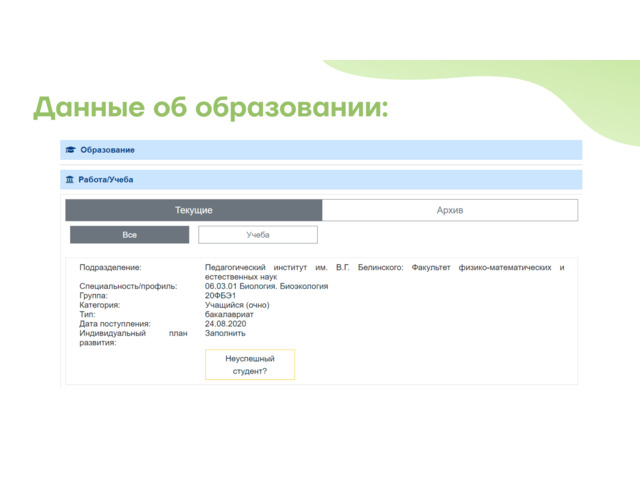Viewport: 640px width, 480px height.
Task: Click the 06.03.01 Биология. Биоэкология value
Action: 267,286
